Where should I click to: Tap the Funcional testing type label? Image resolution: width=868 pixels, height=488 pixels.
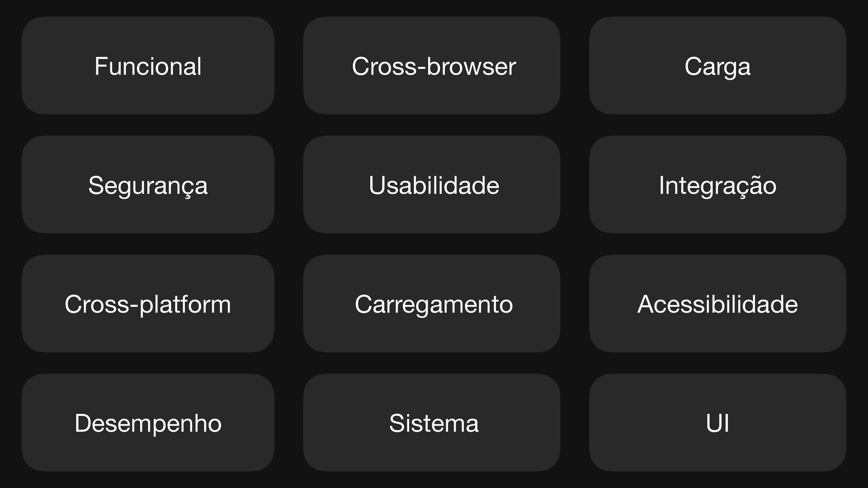(x=148, y=66)
